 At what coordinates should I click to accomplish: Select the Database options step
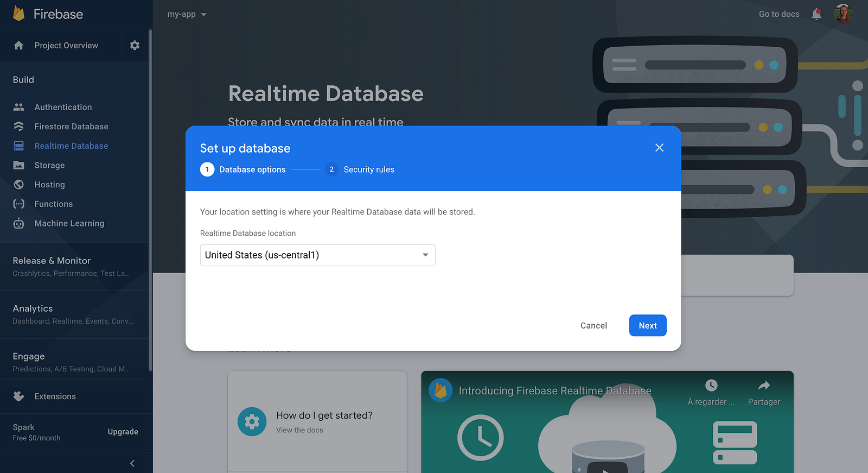[x=243, y=169]
